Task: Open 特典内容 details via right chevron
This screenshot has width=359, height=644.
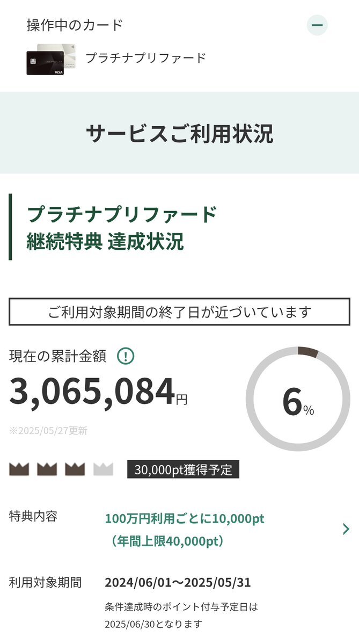Action: pyautogui.click(x=346, y=529)
